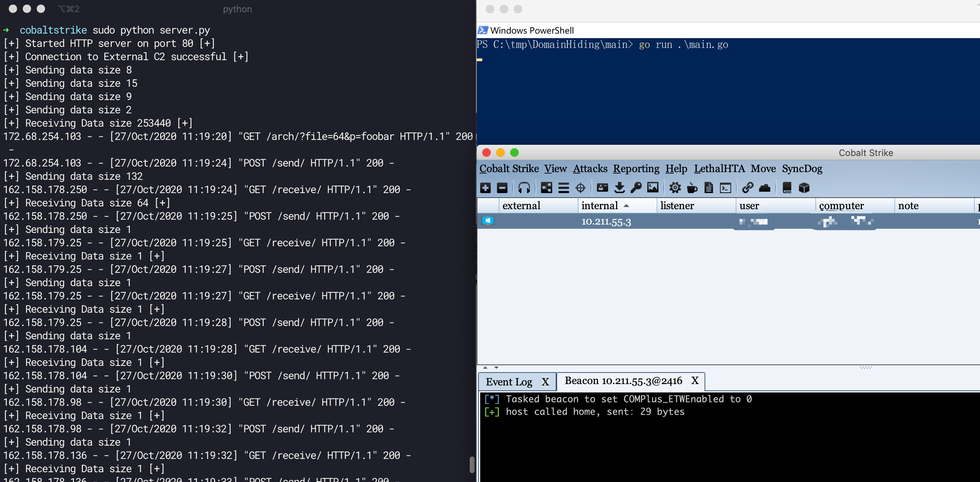Click the 'sudo python server.py' command line
The width and height of the screenshot is (980, 482).
point(151,30)
